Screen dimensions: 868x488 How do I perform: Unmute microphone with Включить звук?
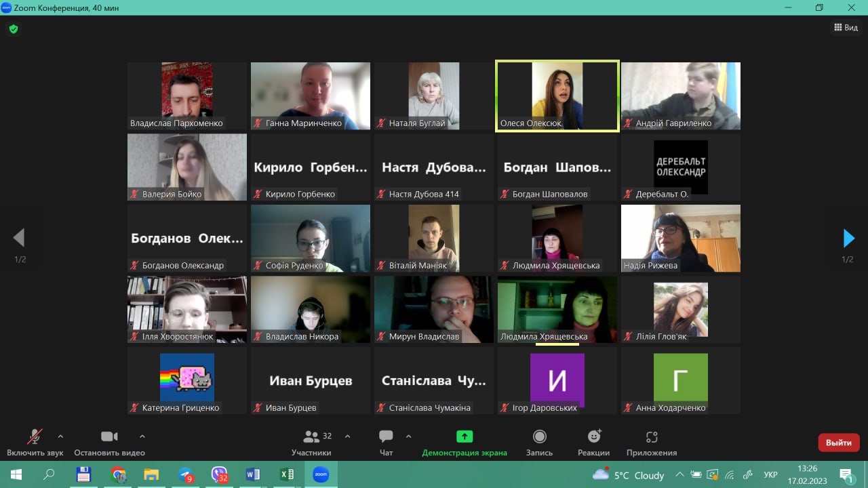(35, 437)
